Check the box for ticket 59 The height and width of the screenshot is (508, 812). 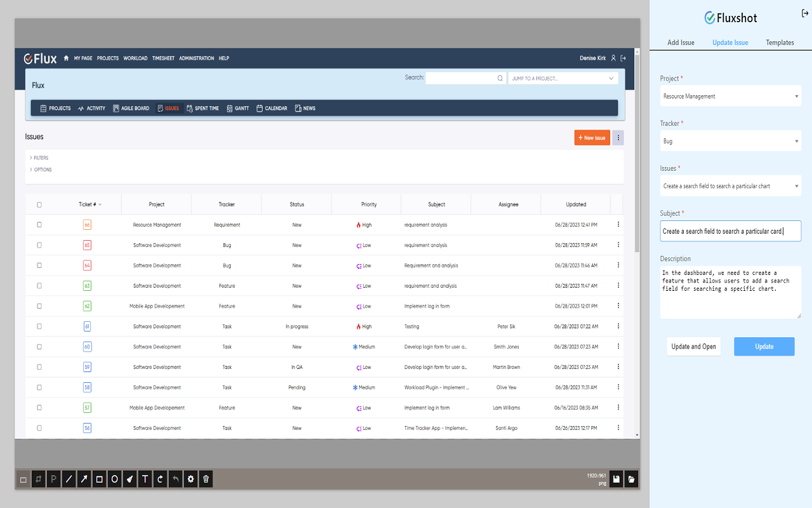pyautogui.click(x=39, y=367)
